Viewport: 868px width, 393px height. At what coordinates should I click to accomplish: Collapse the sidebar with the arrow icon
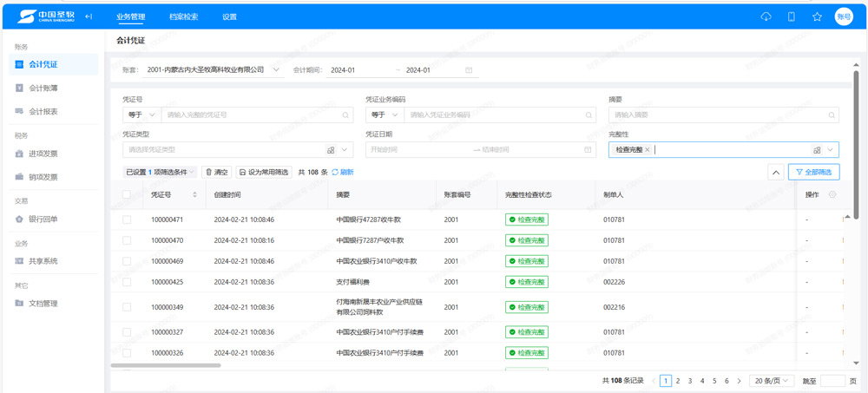(x=89, y=16)
